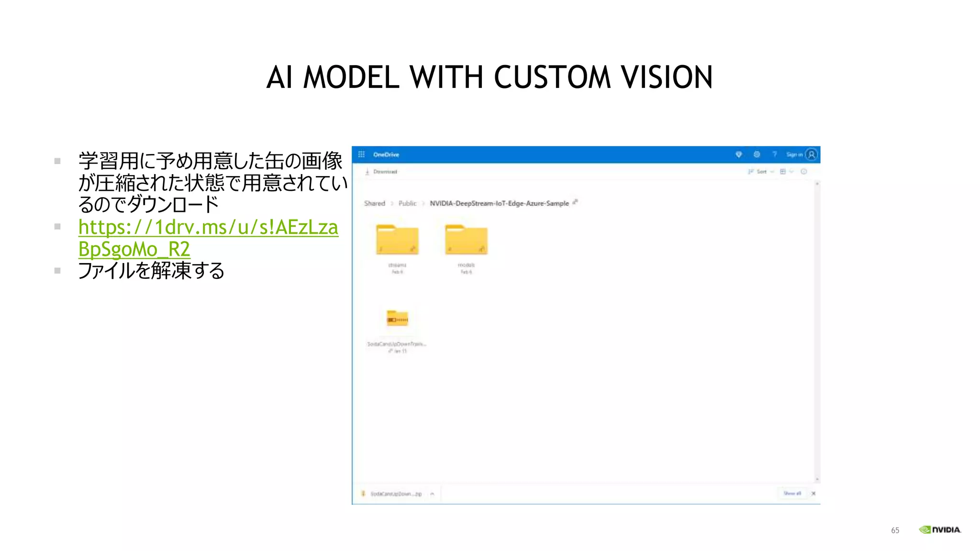Click Sign in in OneDrive header

(794, 154)
